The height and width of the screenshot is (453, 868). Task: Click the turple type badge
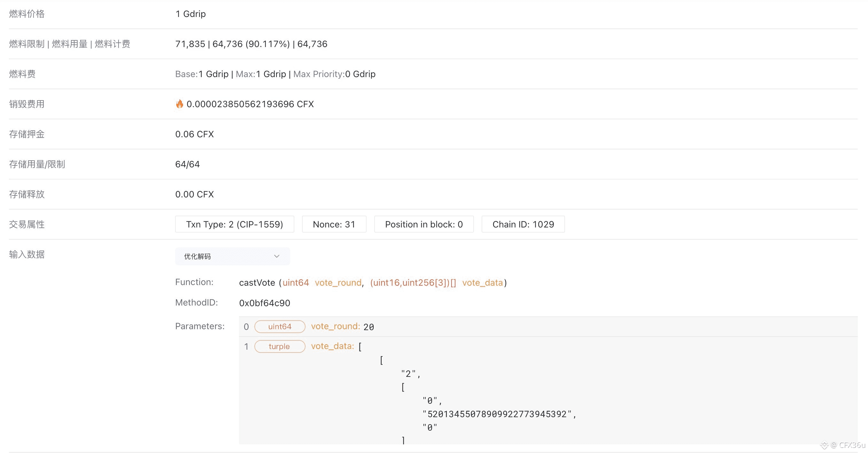280,346
